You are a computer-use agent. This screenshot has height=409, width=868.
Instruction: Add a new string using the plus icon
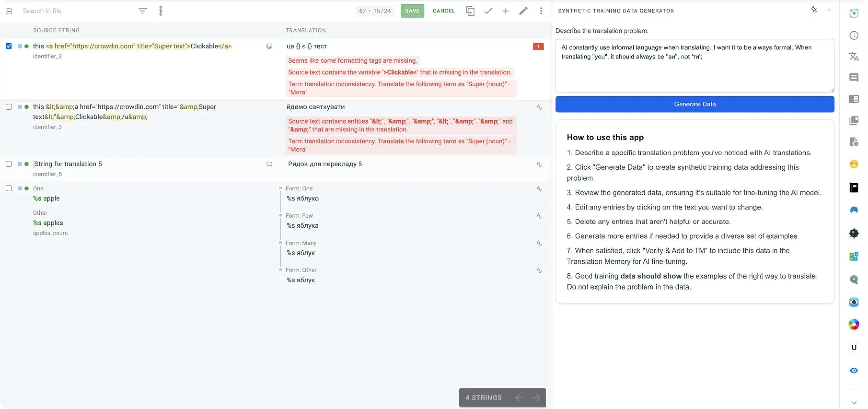tap(505, 11)
